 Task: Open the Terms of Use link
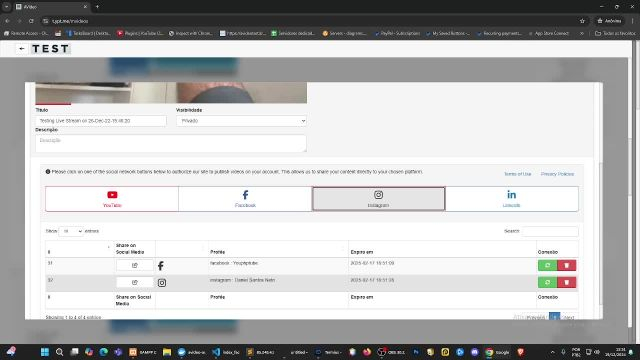point(518,174)
